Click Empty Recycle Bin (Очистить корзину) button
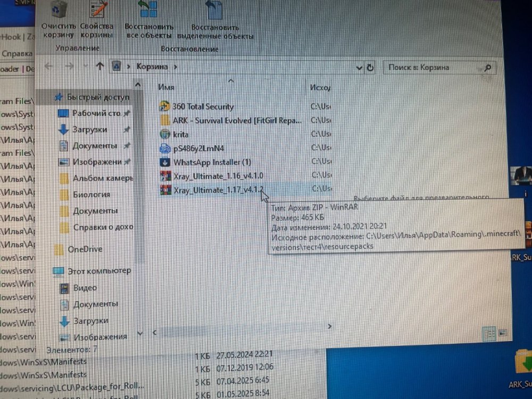This screenshot has height=399, width=532. pos(59,20)
